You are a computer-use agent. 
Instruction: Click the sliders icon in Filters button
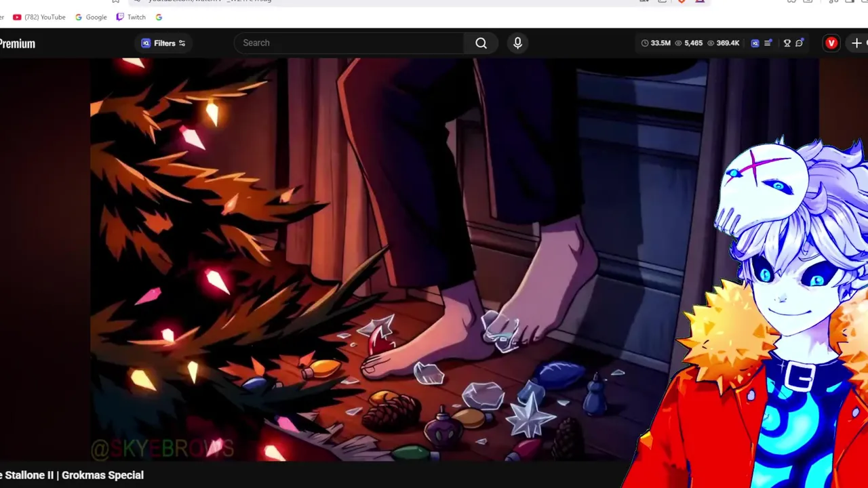(x=182, y=43)
